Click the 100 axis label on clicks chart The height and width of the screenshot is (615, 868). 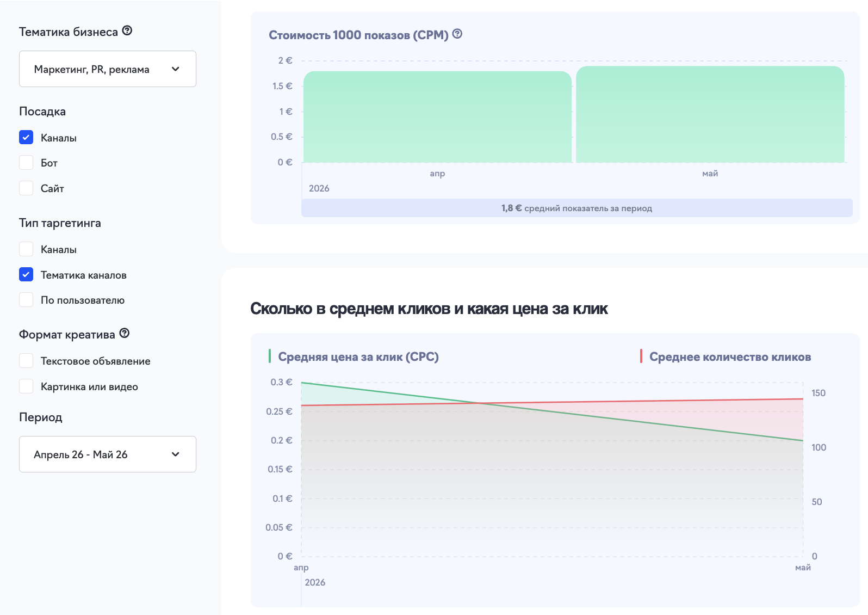(x=819, y=447)
